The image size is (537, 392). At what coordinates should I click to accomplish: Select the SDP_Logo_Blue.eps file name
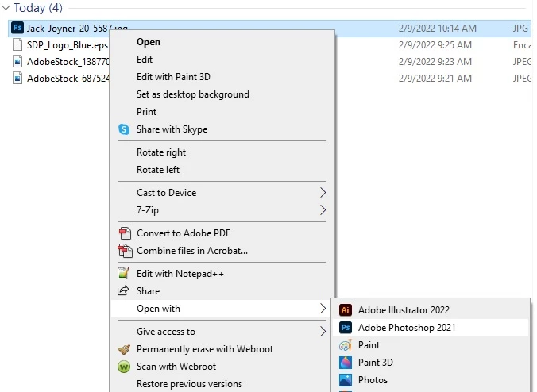tap(68, 45)
